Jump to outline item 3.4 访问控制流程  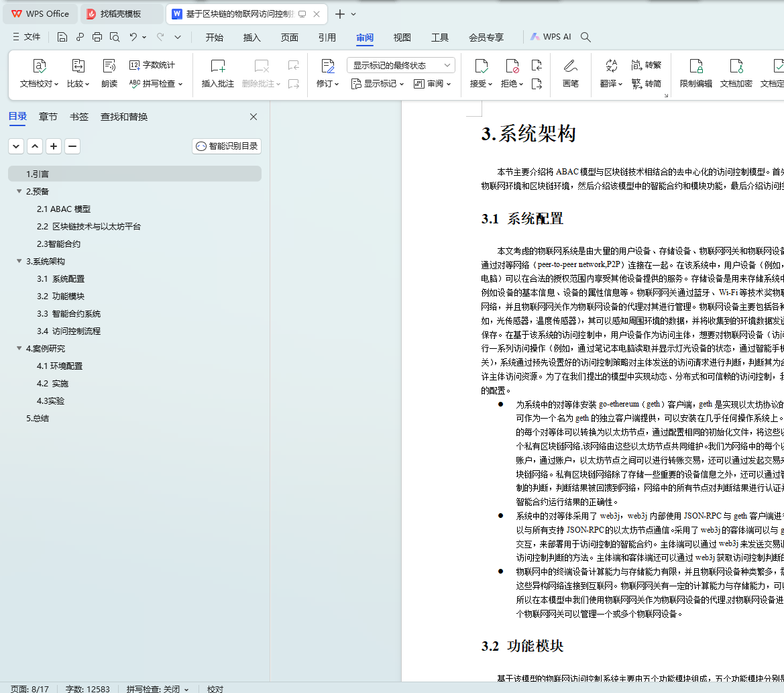click(x=68, y=331)
